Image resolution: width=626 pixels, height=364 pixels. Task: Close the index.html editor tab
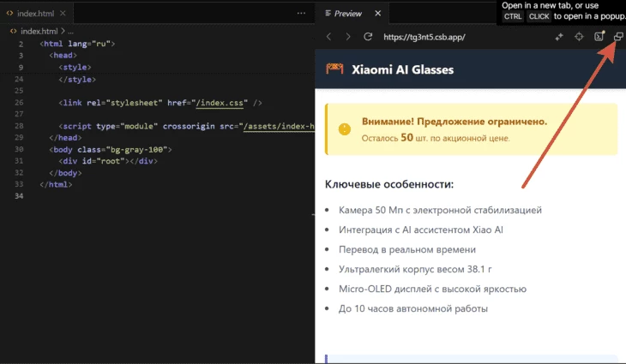click(x=63, y=13)
